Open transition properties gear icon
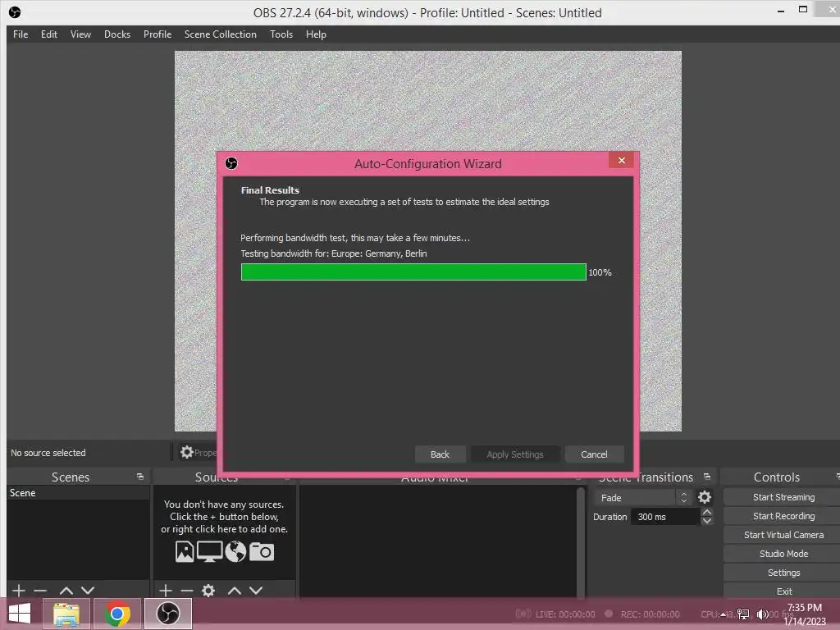This screenshot has height=630, width=840. pyautogui.click(x=705, y=498)
